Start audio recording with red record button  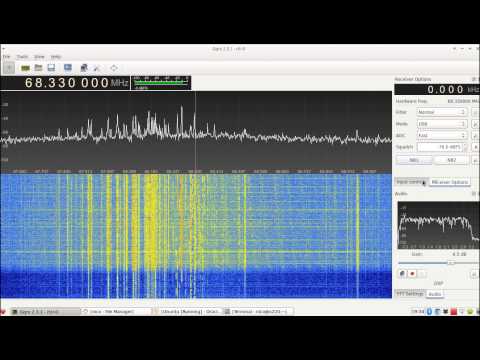[x=412, y=274]
